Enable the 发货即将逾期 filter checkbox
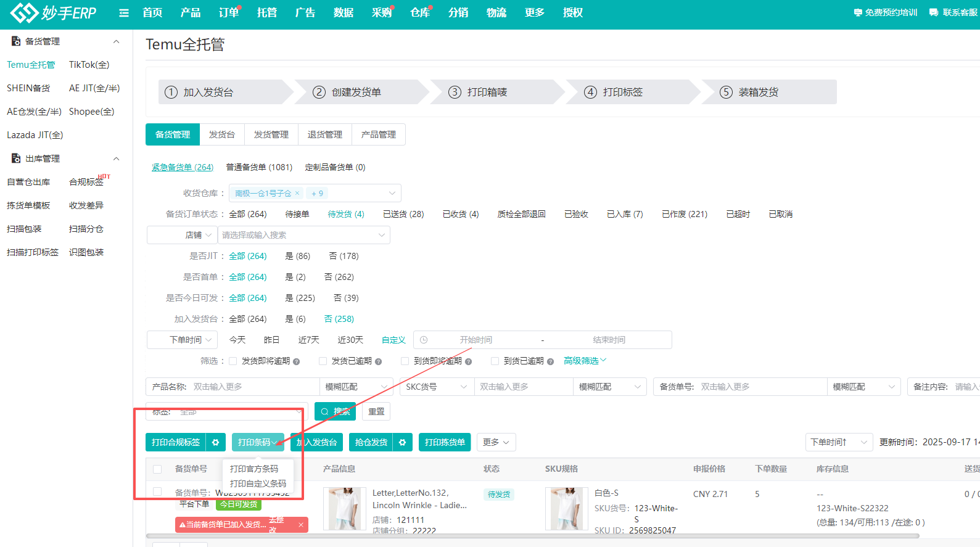This screenshot has height=547, width=980. pyautogui.click(x=233, y=361)
